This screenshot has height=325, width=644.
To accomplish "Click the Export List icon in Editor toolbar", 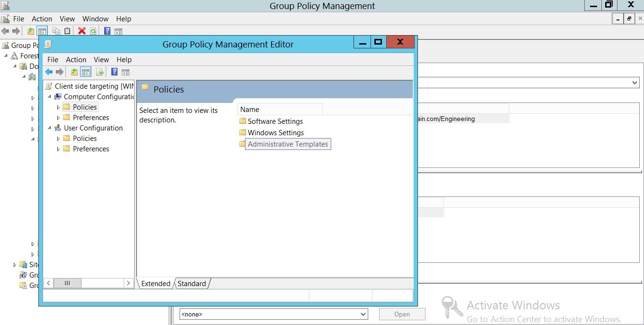I will tap(100, 72).
